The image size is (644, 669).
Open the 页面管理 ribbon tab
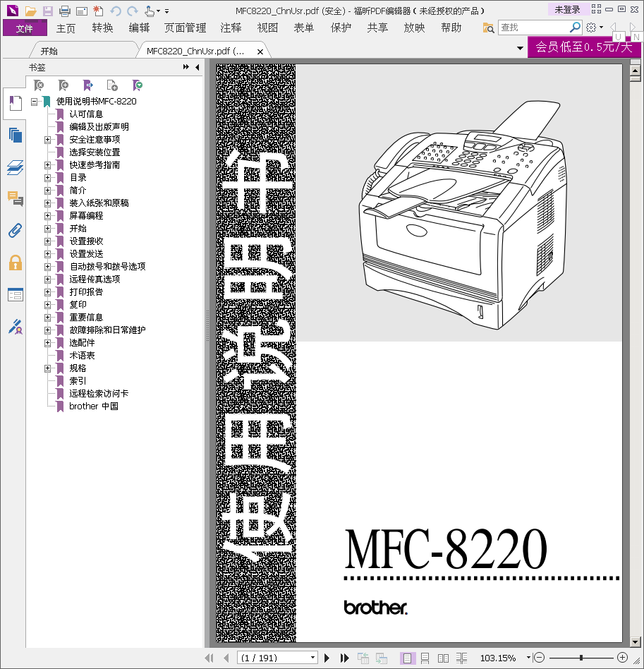click(x=185, y=28)
